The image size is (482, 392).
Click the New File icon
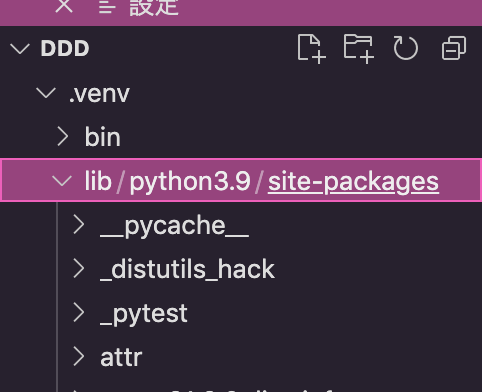click(x=311, y=48)
